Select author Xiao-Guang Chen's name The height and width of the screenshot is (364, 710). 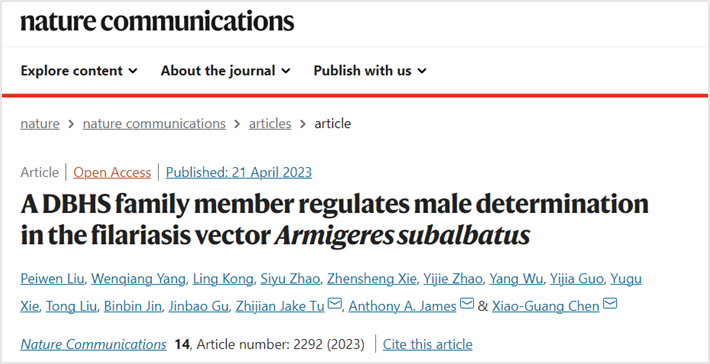click(546, 307)
